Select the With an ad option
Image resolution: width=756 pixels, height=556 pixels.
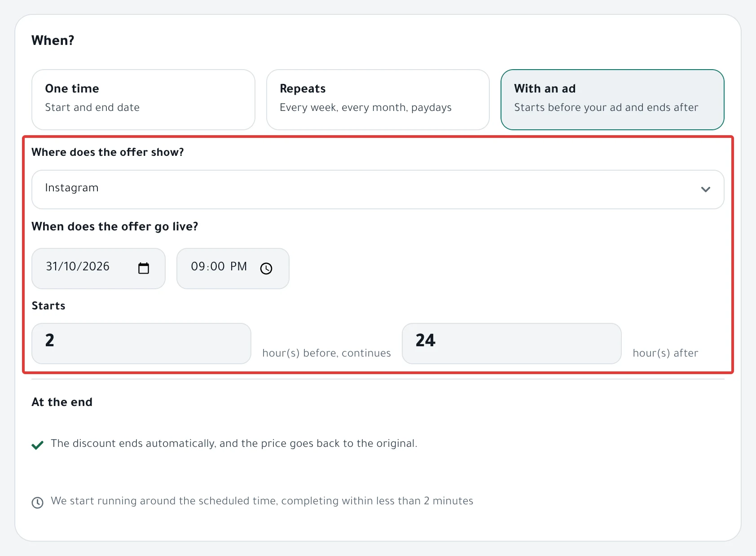point(612,100)
